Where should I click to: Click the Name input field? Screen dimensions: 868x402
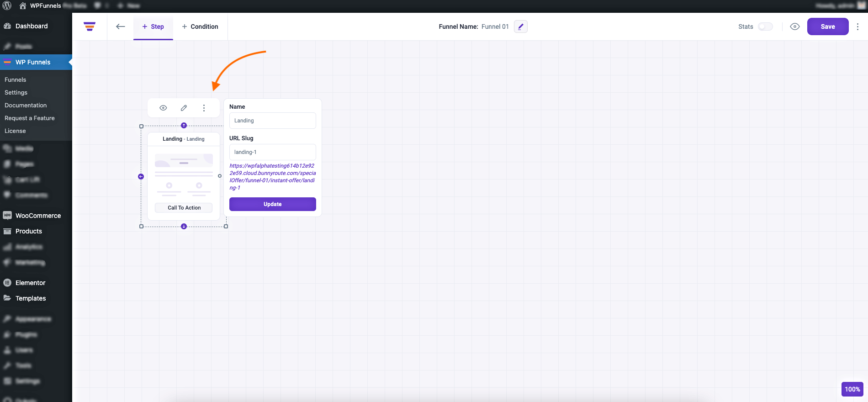point(273,121)
